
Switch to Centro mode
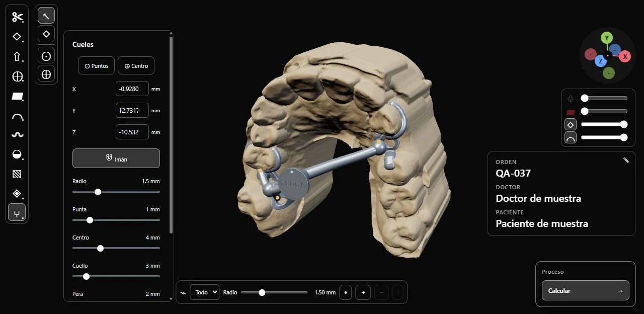point(136,66)
